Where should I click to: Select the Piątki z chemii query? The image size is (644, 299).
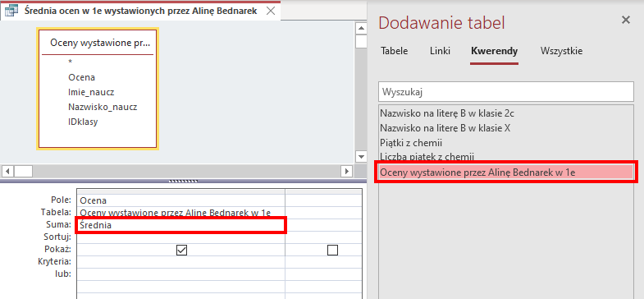tap(506, 143)
